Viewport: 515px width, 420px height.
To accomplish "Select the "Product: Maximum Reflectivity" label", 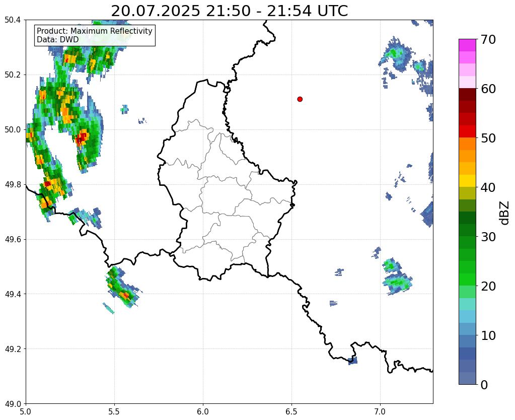I will [95, 31].
